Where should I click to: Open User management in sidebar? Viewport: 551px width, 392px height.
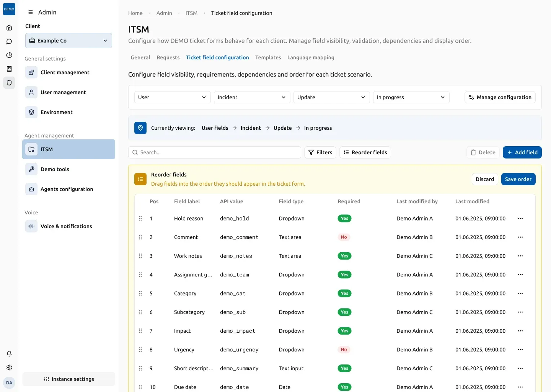point(68,92)
